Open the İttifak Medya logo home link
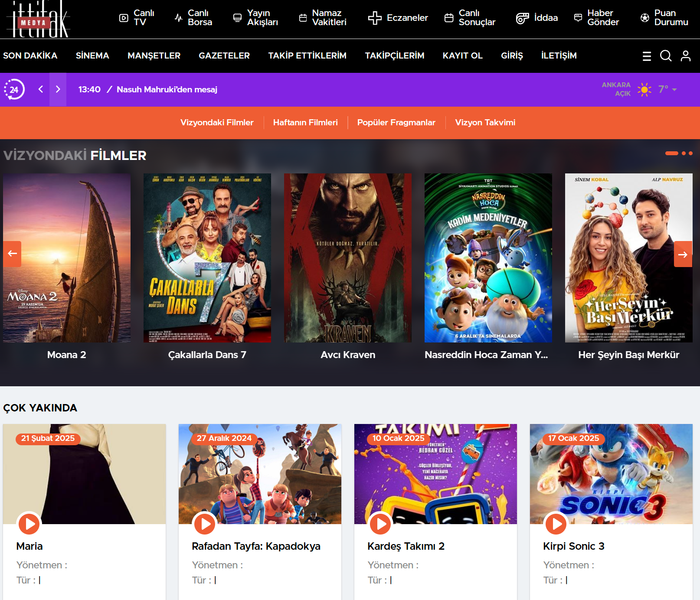 (38, 19)
